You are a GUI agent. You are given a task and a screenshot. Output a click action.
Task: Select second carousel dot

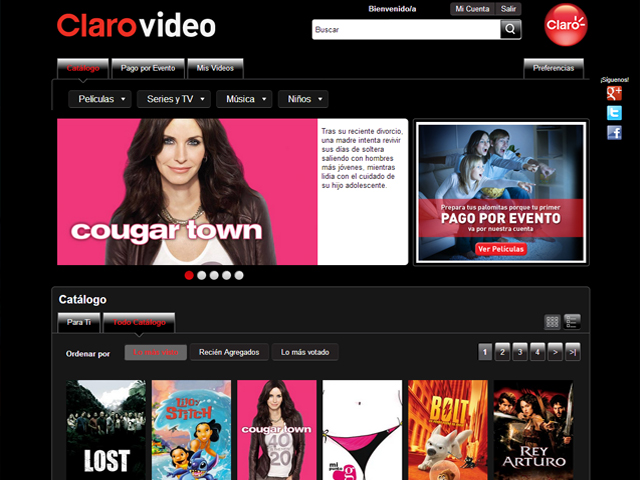coord(201,276)
